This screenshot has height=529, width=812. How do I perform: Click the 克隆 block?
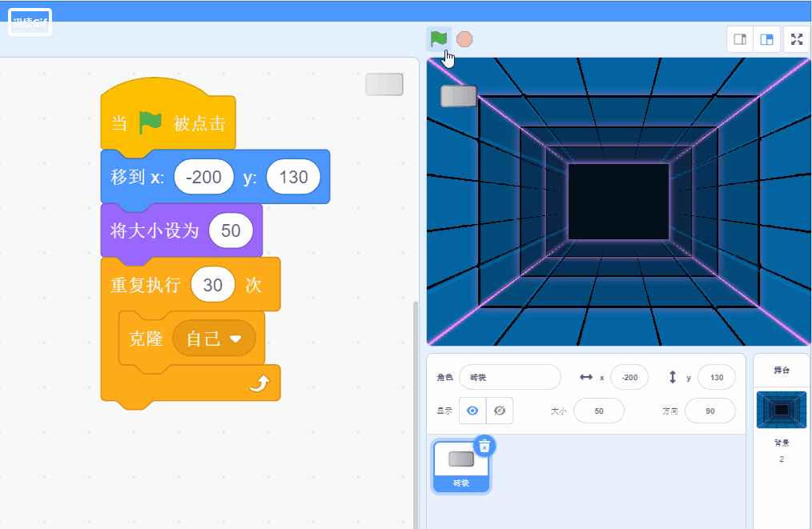145,339
